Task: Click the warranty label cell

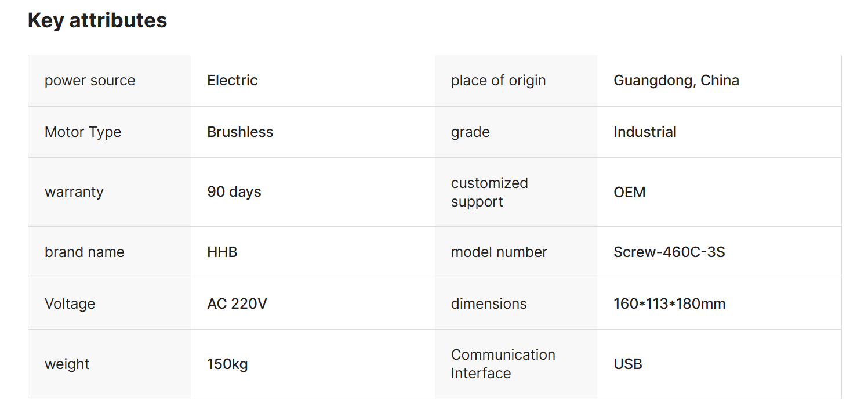Action: 74,192
